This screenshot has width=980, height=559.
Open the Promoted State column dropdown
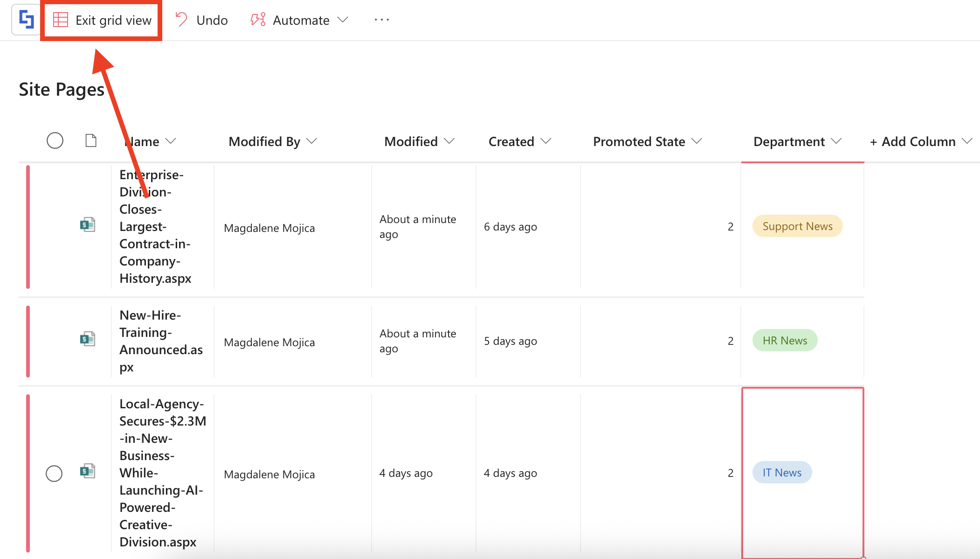[697, 141]
